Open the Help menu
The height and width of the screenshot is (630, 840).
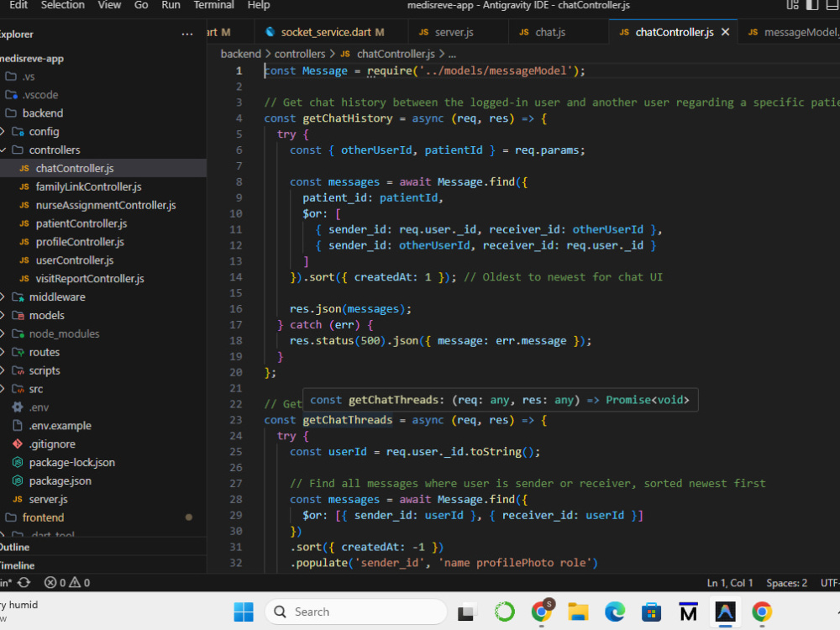click(258, 5)
